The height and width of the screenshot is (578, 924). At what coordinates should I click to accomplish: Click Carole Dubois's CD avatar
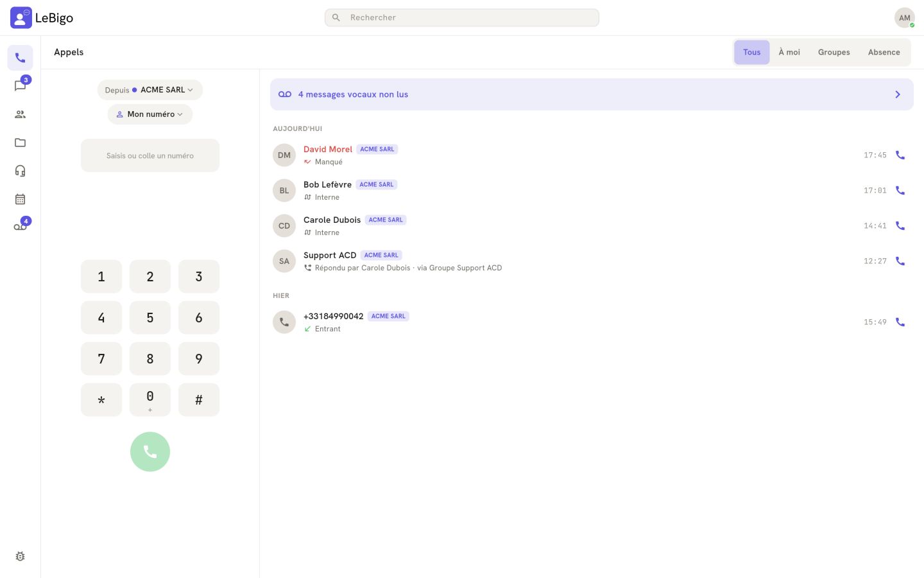point(284,226)
